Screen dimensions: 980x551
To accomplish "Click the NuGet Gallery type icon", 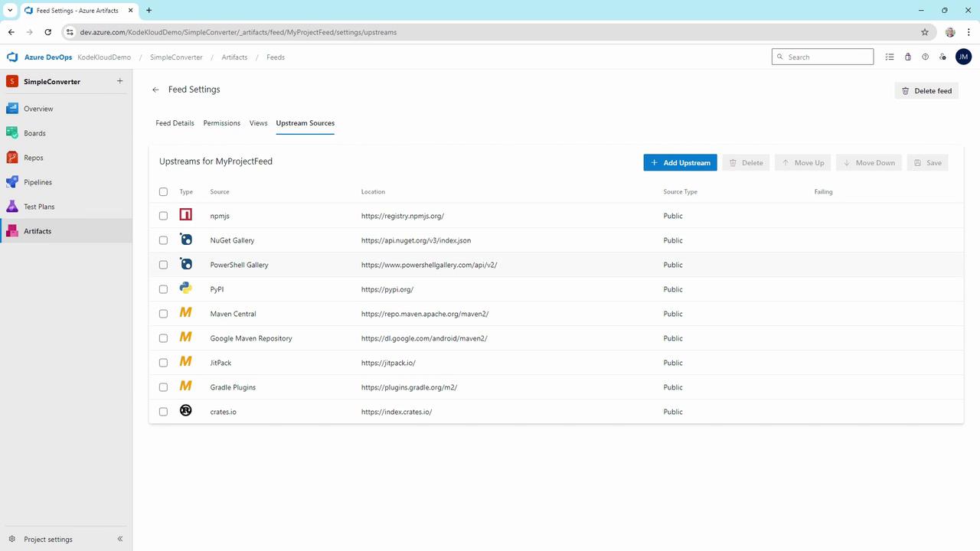I will click(185, 240).
